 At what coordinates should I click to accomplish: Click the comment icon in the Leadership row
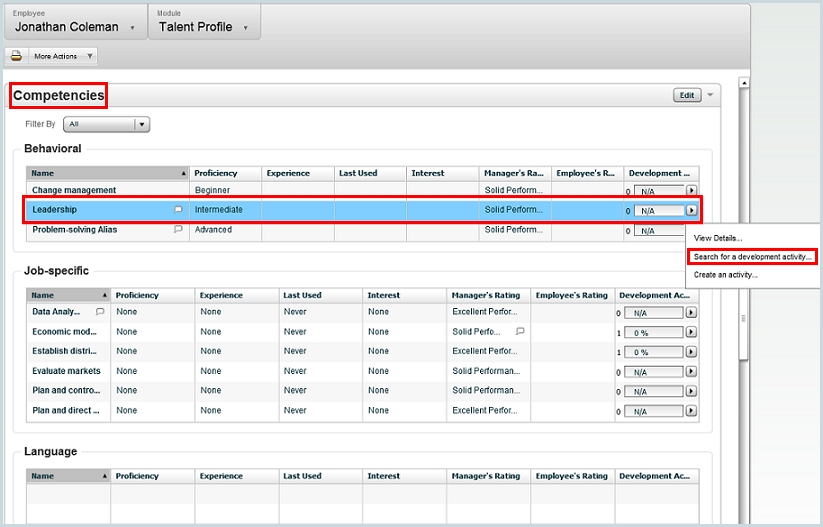178,210
